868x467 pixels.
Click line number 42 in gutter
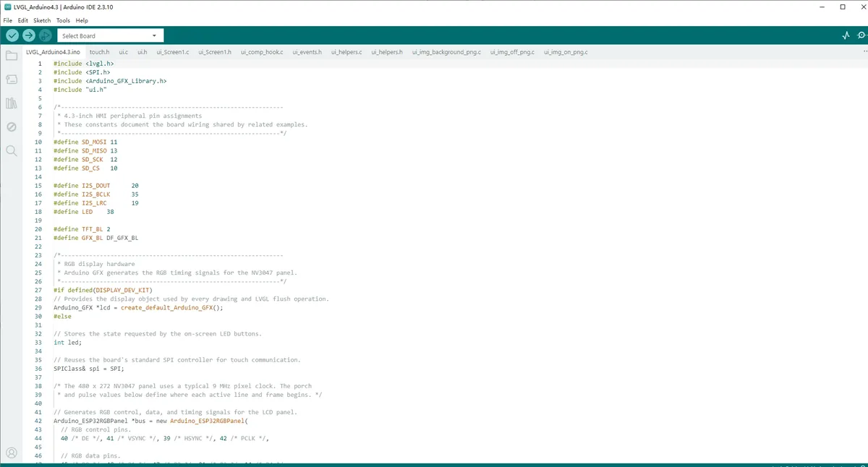coord(38,421)
